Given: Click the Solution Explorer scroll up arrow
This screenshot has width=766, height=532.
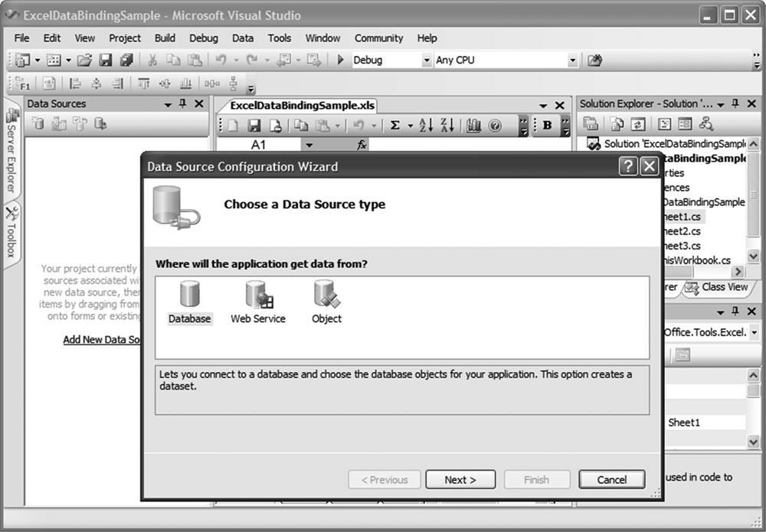Looking at the screenshot, I should pyautogui.click(x=753, y=145).
